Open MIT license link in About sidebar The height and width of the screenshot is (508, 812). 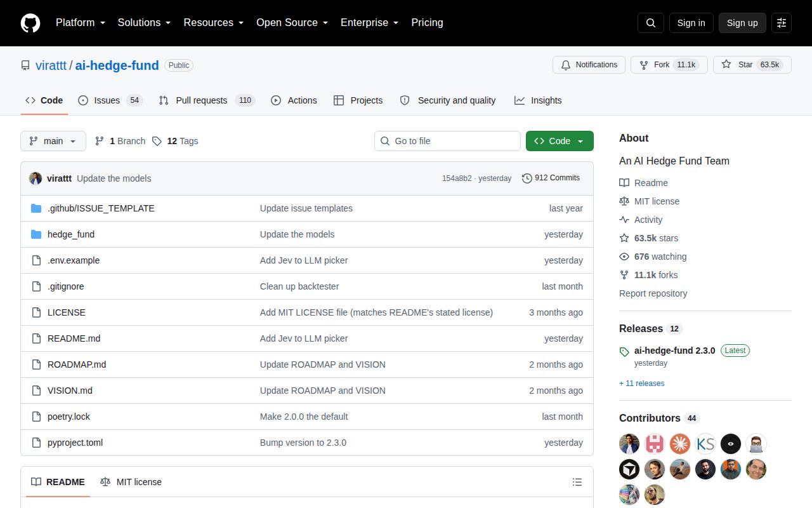(x=649, y=201)
